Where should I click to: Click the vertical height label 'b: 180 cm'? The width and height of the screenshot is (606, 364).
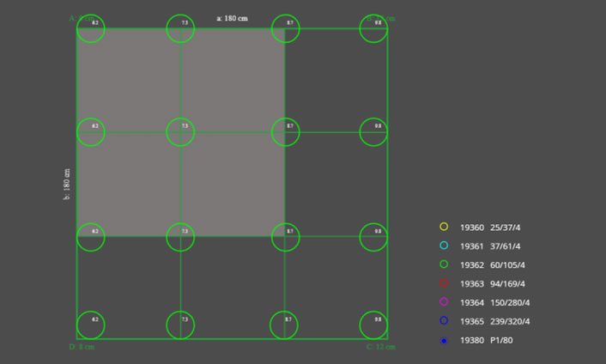67,184
